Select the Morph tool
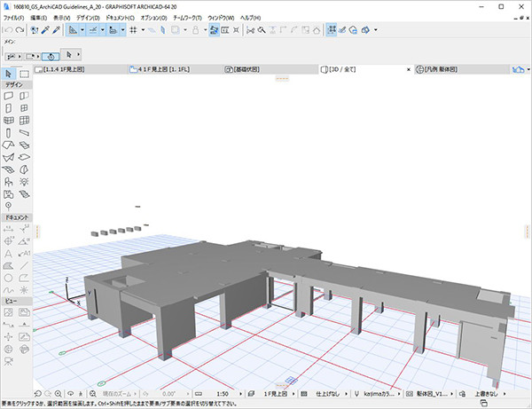532x409 pixels. [x=24, y=169]
